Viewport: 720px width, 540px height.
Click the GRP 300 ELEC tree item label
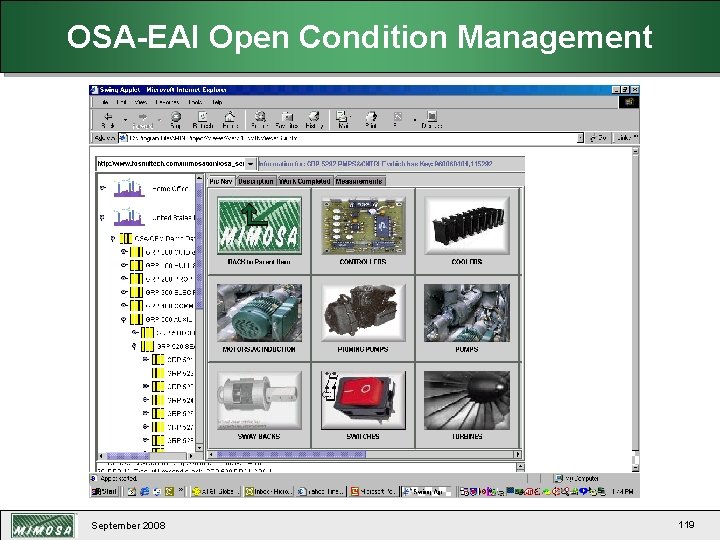[170, 292]
